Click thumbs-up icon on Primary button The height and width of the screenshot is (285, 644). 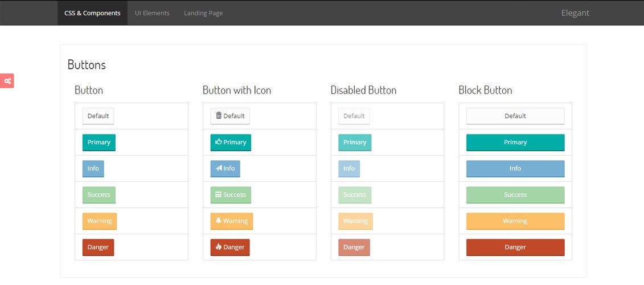point(219,142)
